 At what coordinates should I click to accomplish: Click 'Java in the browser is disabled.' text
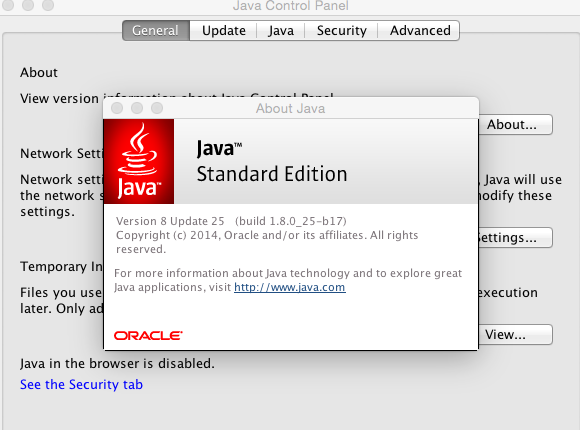pyautogui.click(x=117, y=363)
